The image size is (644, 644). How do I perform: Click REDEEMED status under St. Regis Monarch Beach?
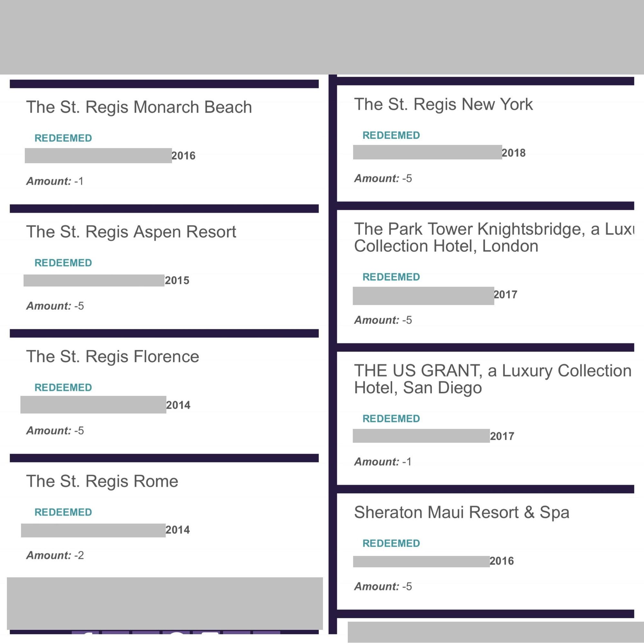point(63,138)
